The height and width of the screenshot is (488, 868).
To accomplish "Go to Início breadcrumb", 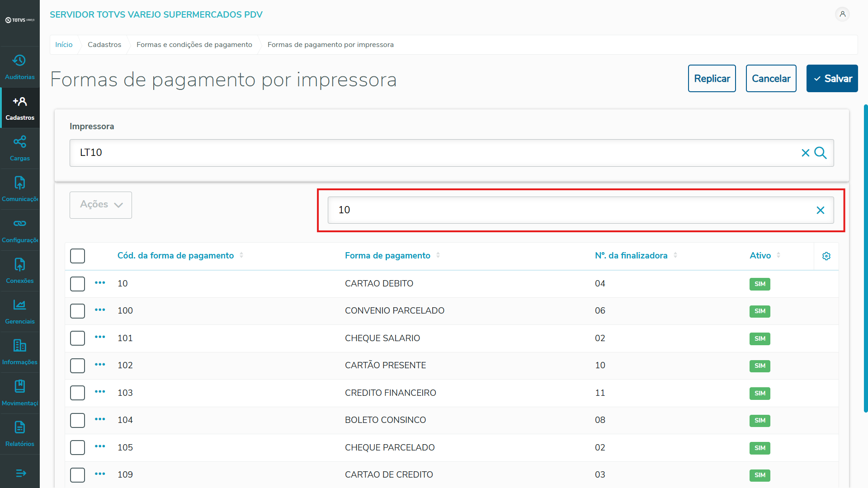I will click(64, 45).
